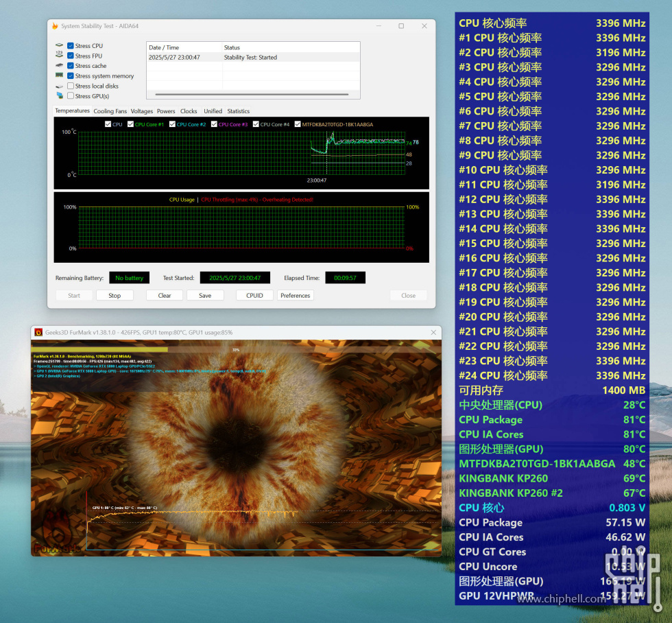The image size is (672, 623).
Task: Open the Powers tab
Action: coord(166,111)
